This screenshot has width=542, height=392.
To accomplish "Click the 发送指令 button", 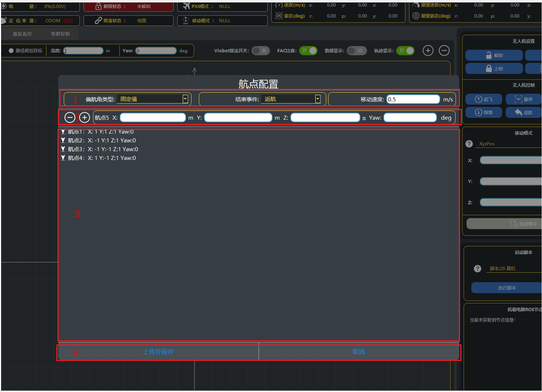I will pyautogui.click(x=504, y=224).
